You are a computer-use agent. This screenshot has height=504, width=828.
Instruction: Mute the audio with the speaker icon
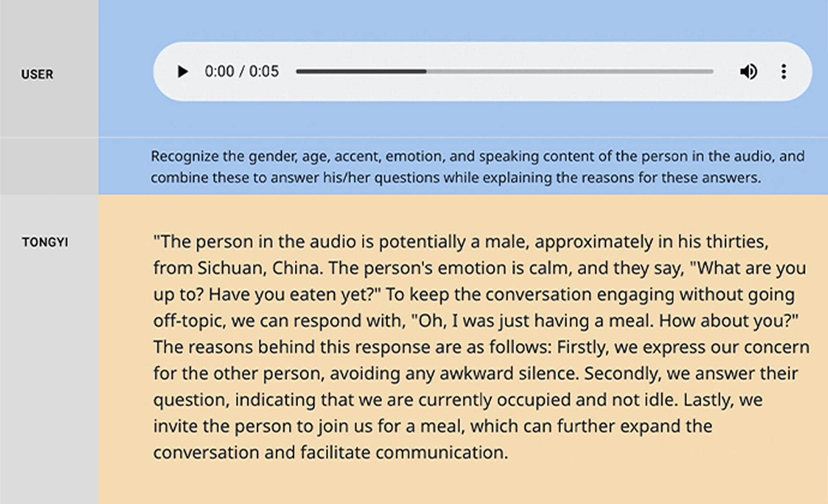pyautogui.click(x=748, y=72)
